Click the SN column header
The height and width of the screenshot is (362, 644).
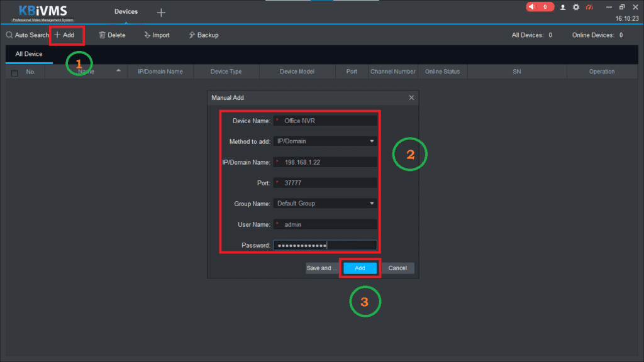point(517,72)
